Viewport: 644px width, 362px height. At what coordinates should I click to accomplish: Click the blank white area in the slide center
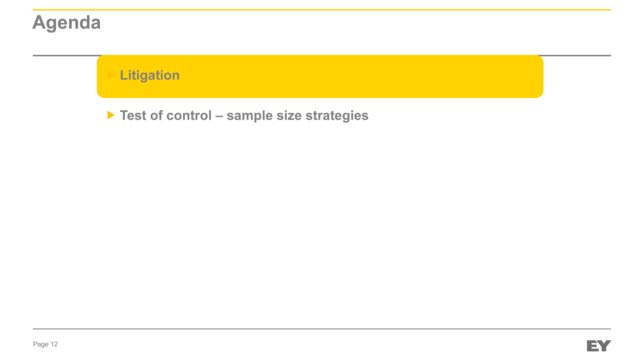point(322,212)
